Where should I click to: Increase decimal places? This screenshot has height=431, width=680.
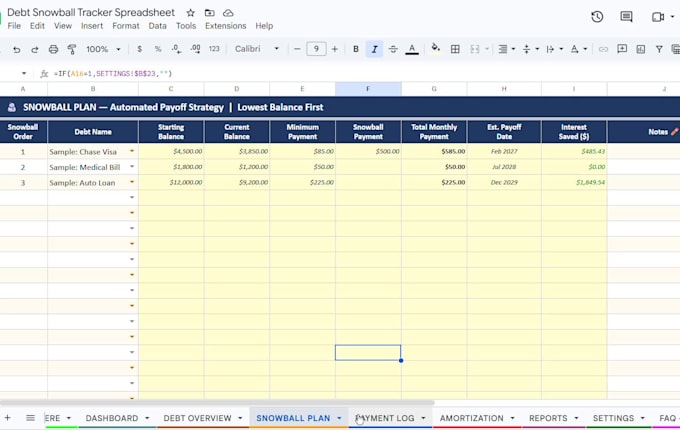point(195,49)
